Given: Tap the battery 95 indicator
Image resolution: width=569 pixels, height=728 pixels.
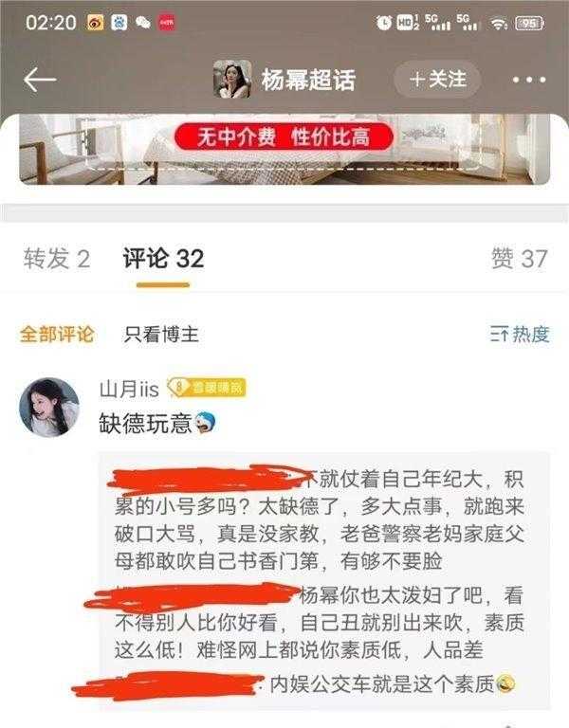Looking at the screenshot, I should pos(529,23).
